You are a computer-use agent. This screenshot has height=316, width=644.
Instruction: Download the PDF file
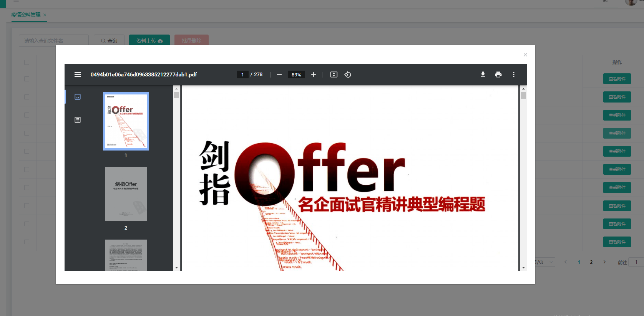click(x=483, y=74)
